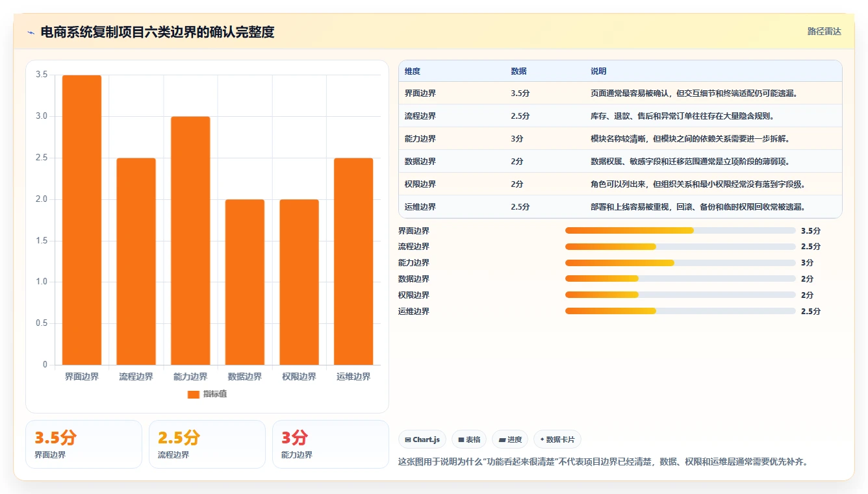Click the 界面边界 chart bar

coord(82,220)
